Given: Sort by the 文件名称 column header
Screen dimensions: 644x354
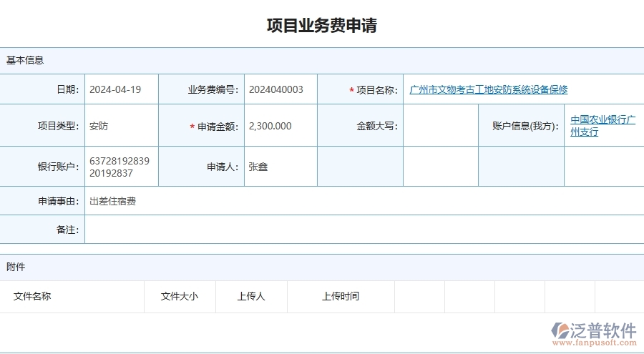Looking at the screenshot, I should [x=32, y=296].
